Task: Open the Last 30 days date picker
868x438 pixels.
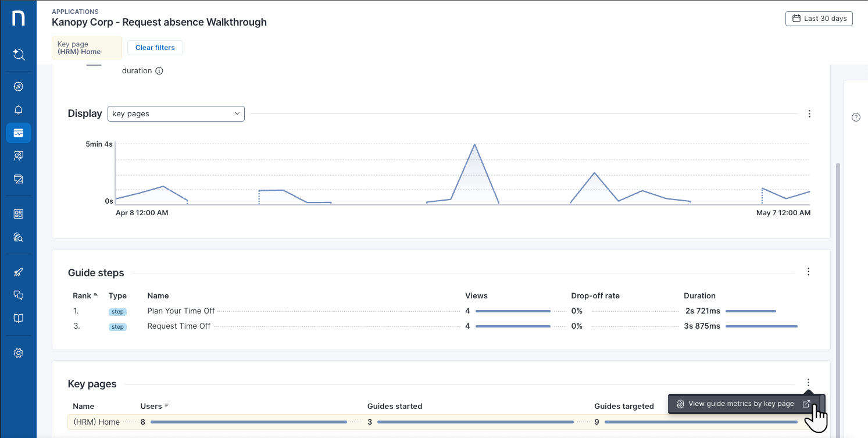Action: 819,18
